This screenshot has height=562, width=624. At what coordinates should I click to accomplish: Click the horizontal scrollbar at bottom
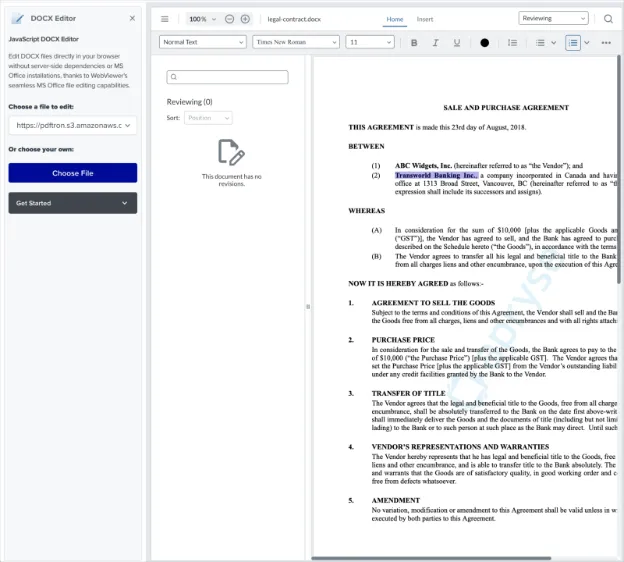(x=431, y=558)
